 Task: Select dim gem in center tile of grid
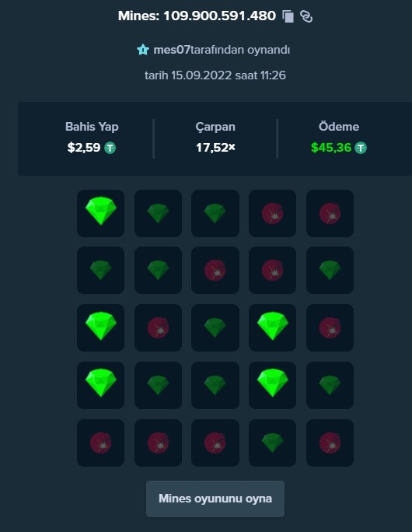click(x=215, y=327)
